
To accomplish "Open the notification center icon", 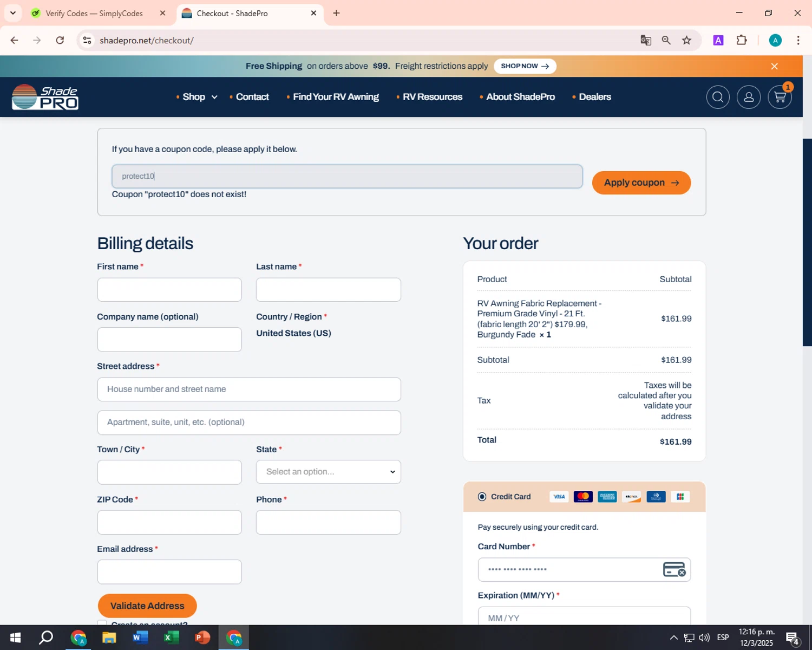I will (793, 638).
